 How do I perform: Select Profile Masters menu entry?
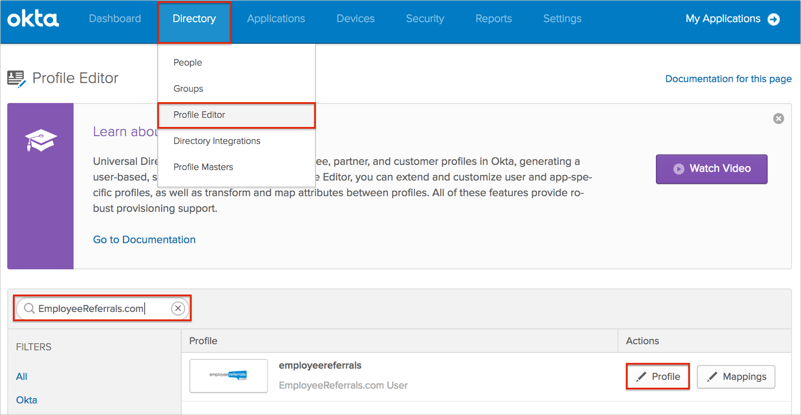pos(203,167)
